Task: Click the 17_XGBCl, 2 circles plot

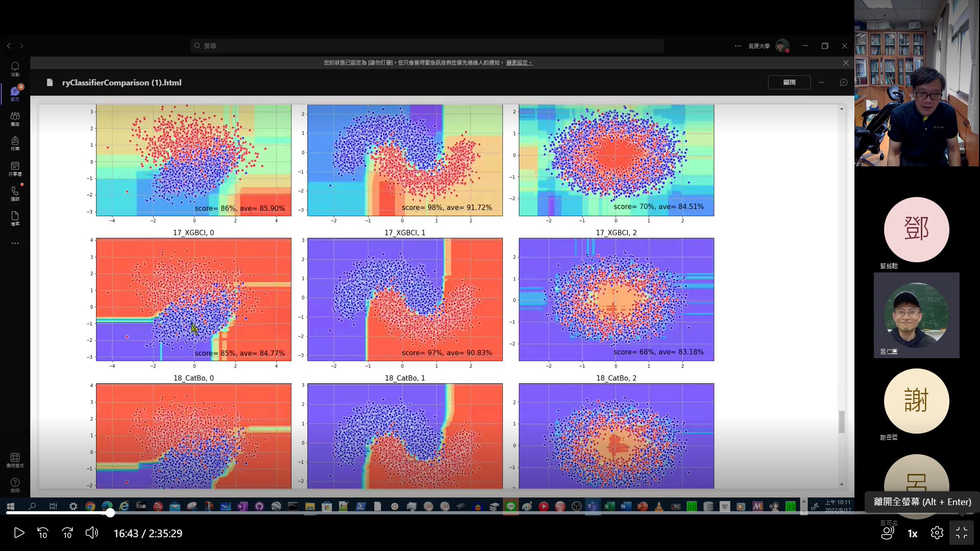Action: 616,299
